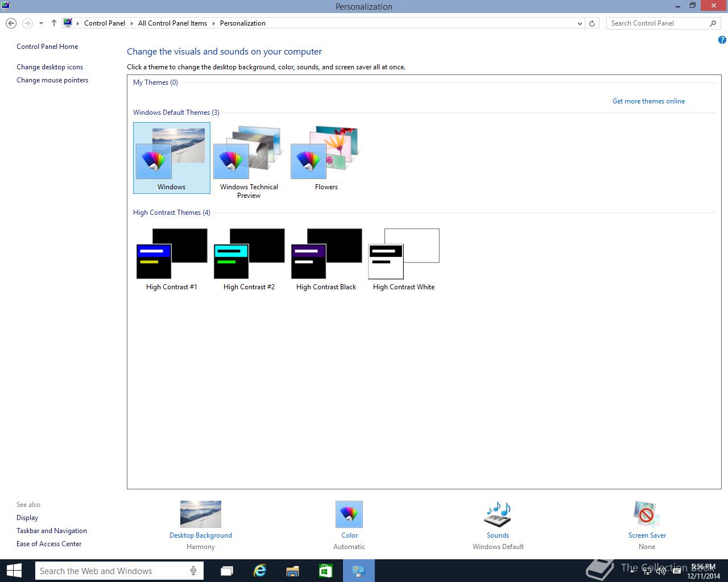The width and height of the screenshot is (728, 582).
Task: Select High Contrast #2 theme
Action: pyautogui.click(x=249, y=260)
